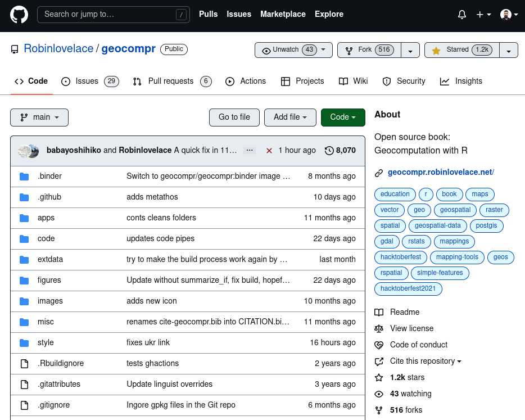Open the notifications bell
Screen dimensions: 525x420
pyautogui.click(x=462, y=15)
